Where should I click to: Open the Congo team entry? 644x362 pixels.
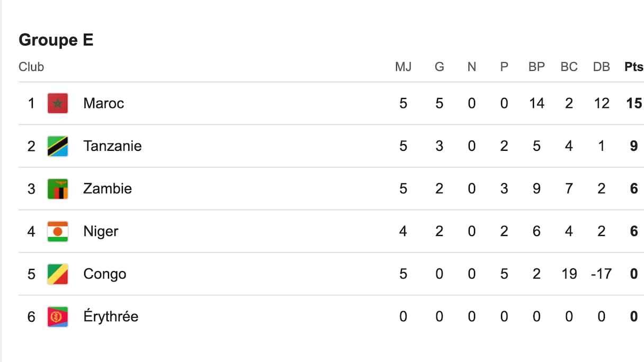coord(105,274)
